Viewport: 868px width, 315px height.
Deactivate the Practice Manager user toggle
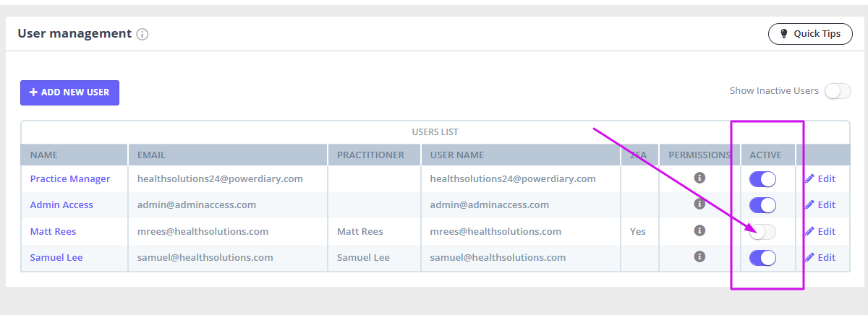pyautogui.click(x=762, y=179)
